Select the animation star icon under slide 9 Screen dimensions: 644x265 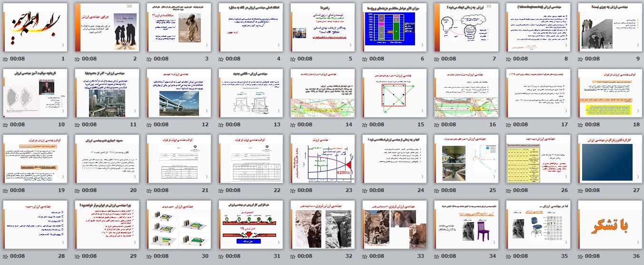click(x=580, y=59)
